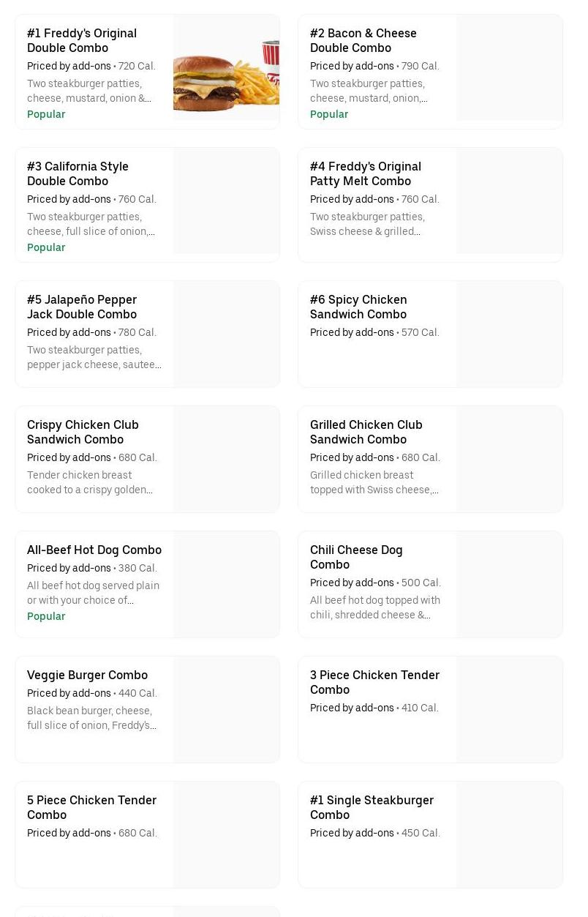Open the Veggie Burger Combo item

[x=87, y=675]
